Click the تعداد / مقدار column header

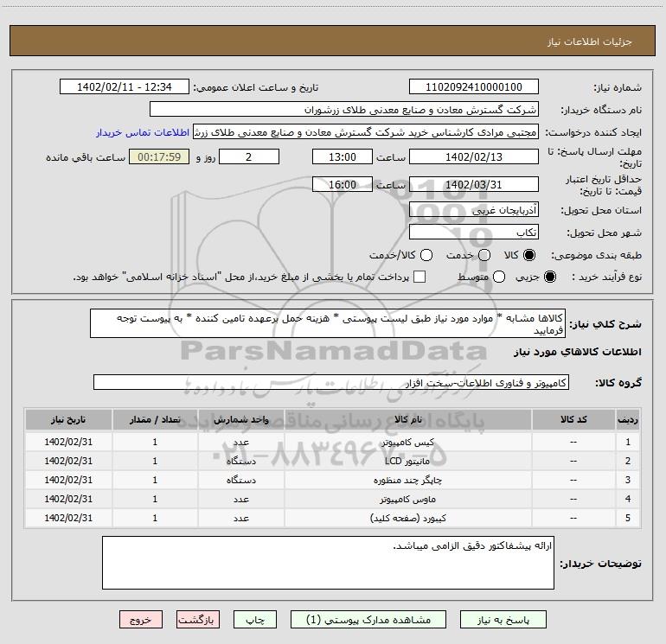click(155, 419)
